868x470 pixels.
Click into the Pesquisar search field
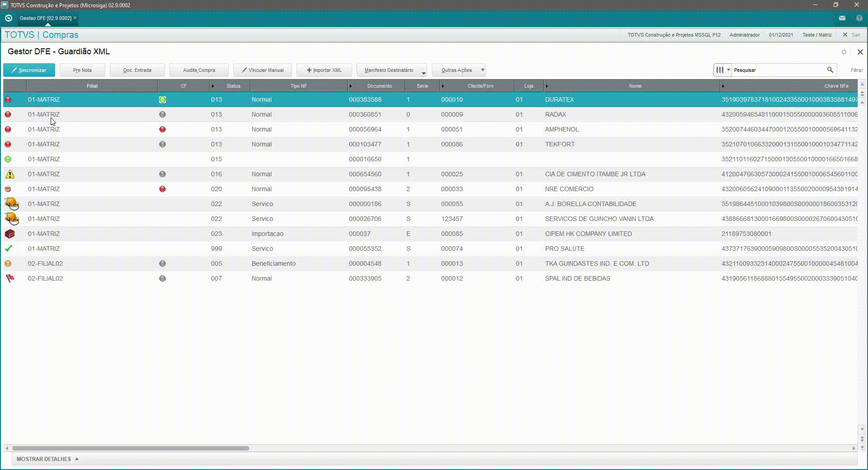point(778,70)
